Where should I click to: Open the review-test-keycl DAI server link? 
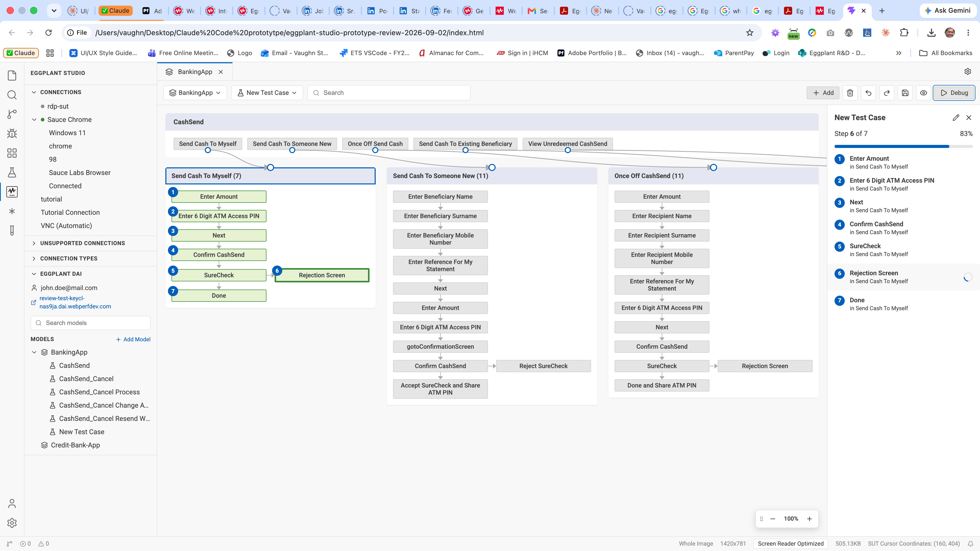tap(75, 302)
